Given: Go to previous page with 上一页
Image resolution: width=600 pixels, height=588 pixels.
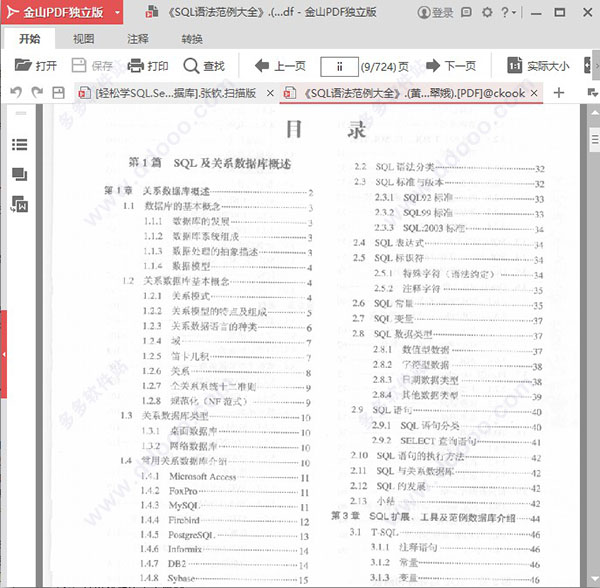Looking at the screenshot, I should (x=280, y=66).
